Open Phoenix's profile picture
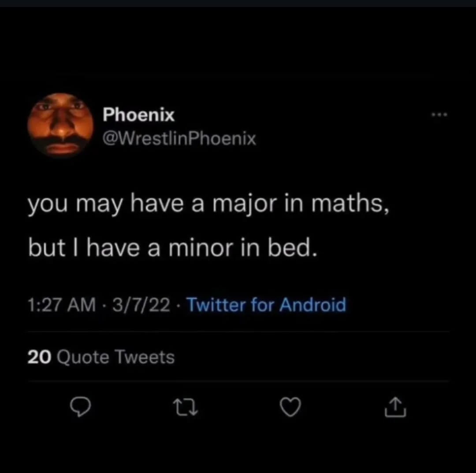 coord(60,125)
